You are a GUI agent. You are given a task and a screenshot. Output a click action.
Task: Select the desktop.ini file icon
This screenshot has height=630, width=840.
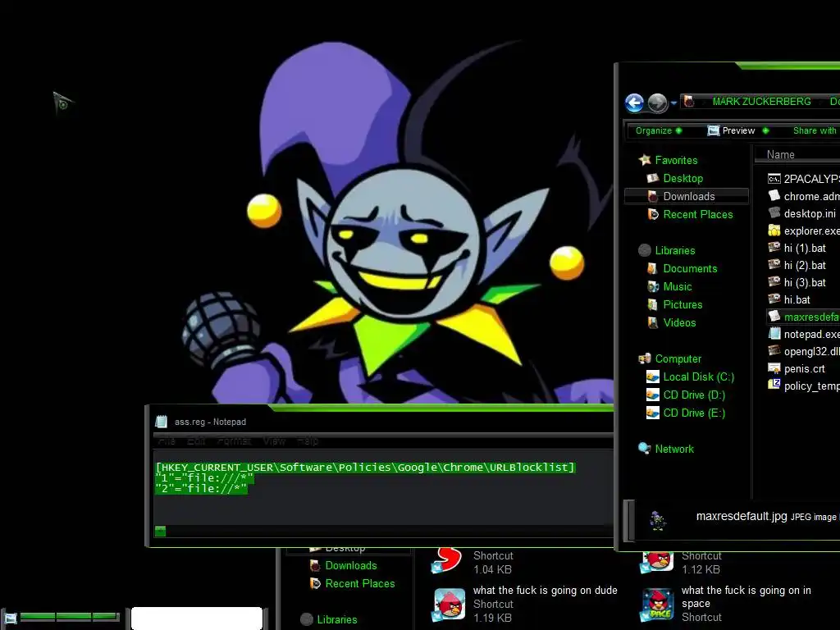click(774, 213)
